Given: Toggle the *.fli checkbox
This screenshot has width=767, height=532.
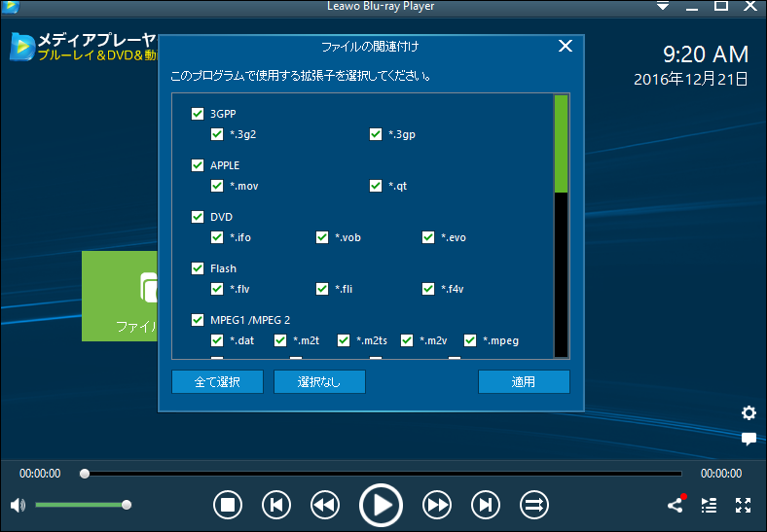Looking at the screenshot, I should 322,289.
